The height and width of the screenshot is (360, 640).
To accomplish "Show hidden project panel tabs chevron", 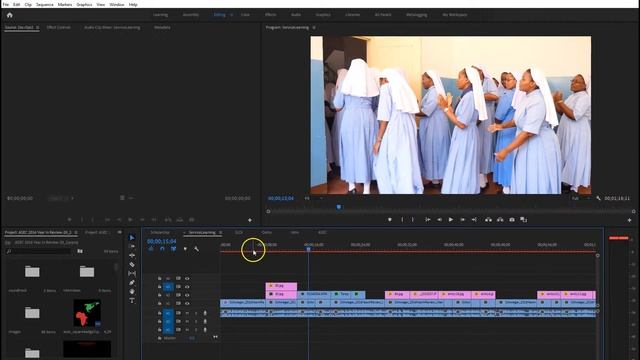I will point(120,232).
